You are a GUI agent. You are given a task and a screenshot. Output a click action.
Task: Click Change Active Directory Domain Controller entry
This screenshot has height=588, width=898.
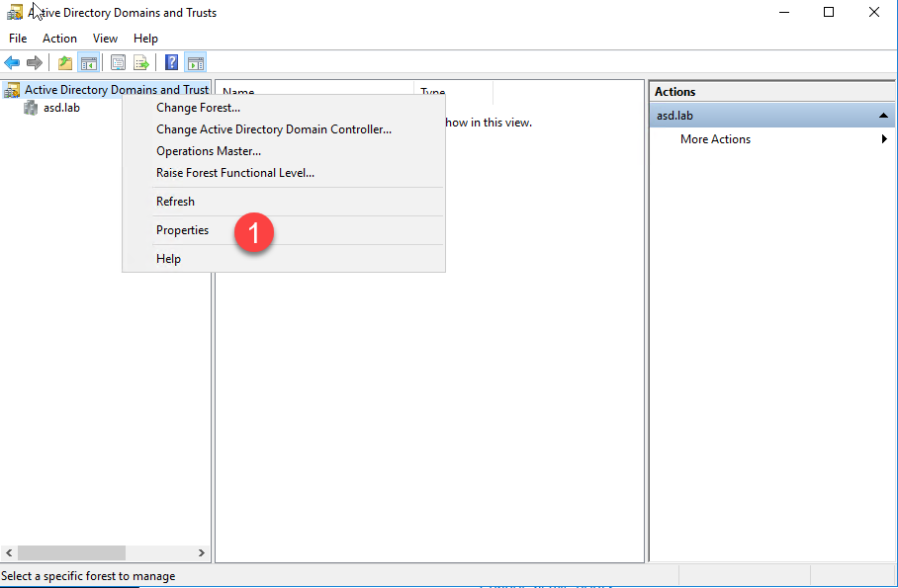[x=274, y=129]
